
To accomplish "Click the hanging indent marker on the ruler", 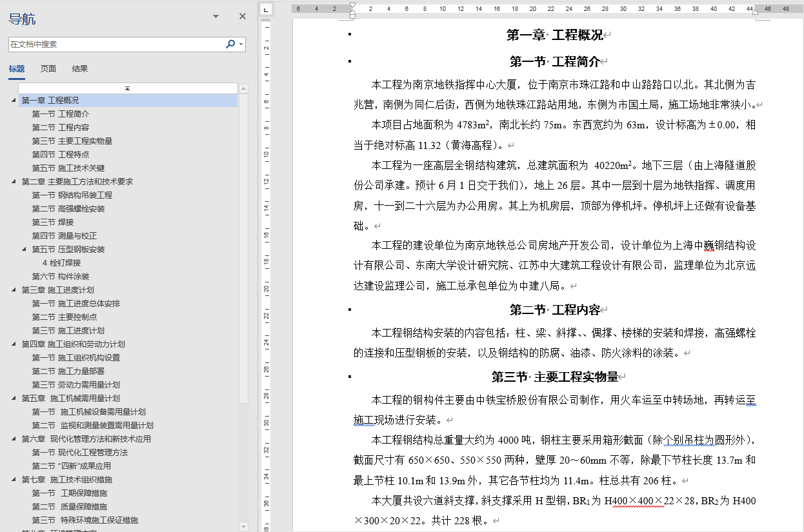I will [x=352, y=13].
